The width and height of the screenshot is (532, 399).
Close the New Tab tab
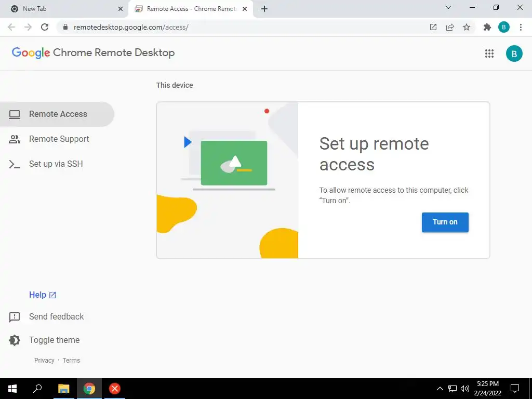pyautogui.click(x=121, y=9)
